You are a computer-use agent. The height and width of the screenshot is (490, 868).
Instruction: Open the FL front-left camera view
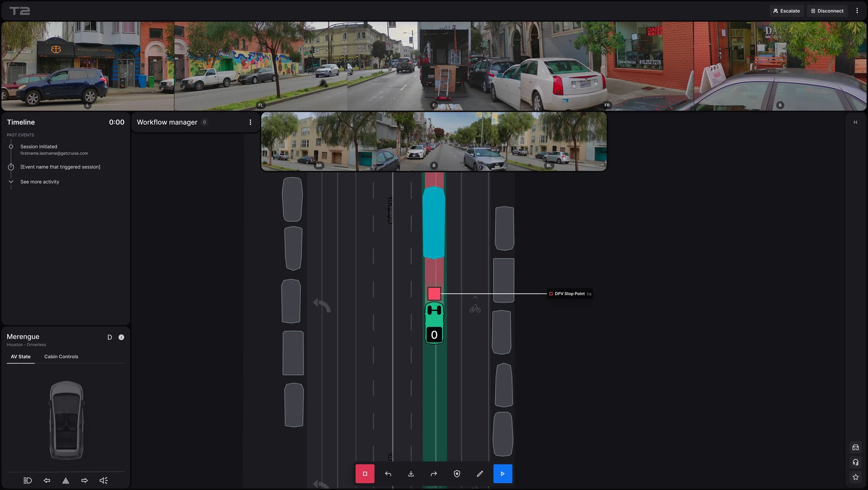pos(261,66)
